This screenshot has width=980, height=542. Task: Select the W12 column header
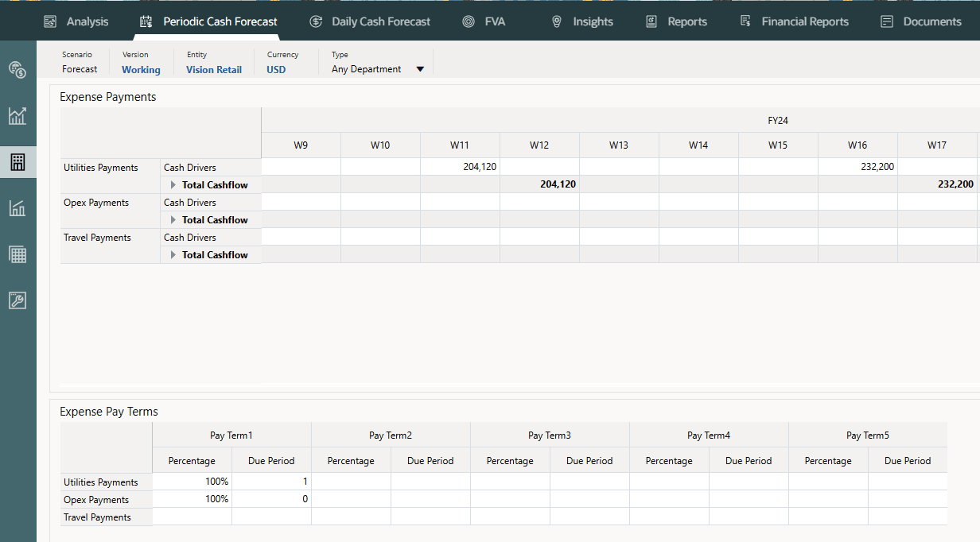[539, 145]
